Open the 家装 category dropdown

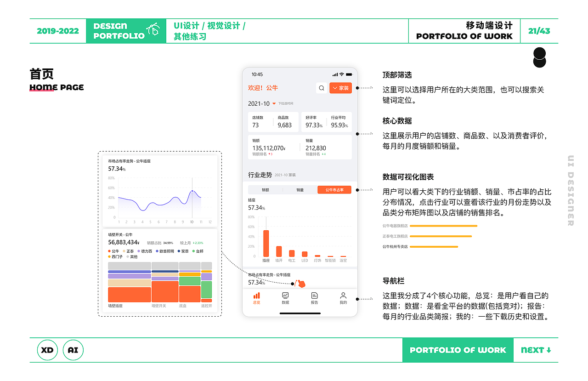340,88
